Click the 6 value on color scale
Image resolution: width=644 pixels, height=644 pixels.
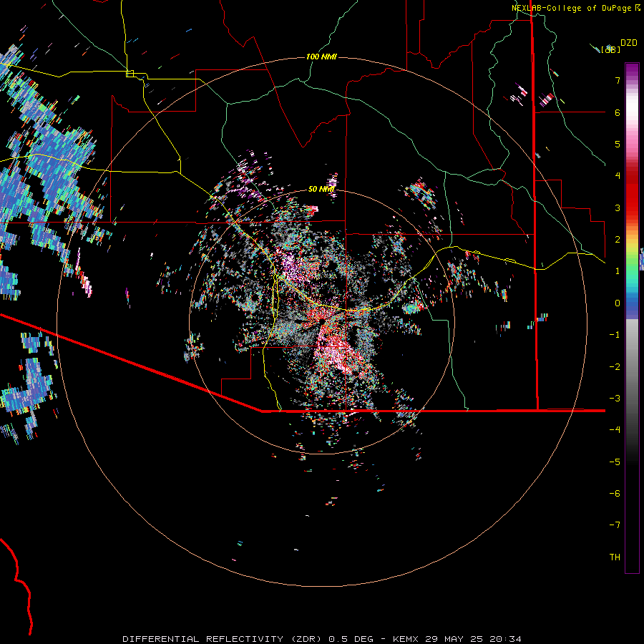pos(618,112)
